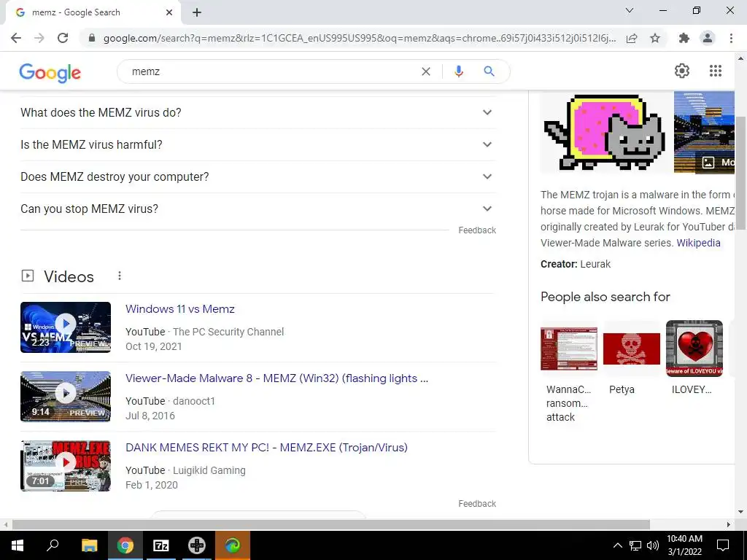The image size is (747, 560).
Task: Expand "What does the MEMZ virus do?"
Action: click(258, 112)
